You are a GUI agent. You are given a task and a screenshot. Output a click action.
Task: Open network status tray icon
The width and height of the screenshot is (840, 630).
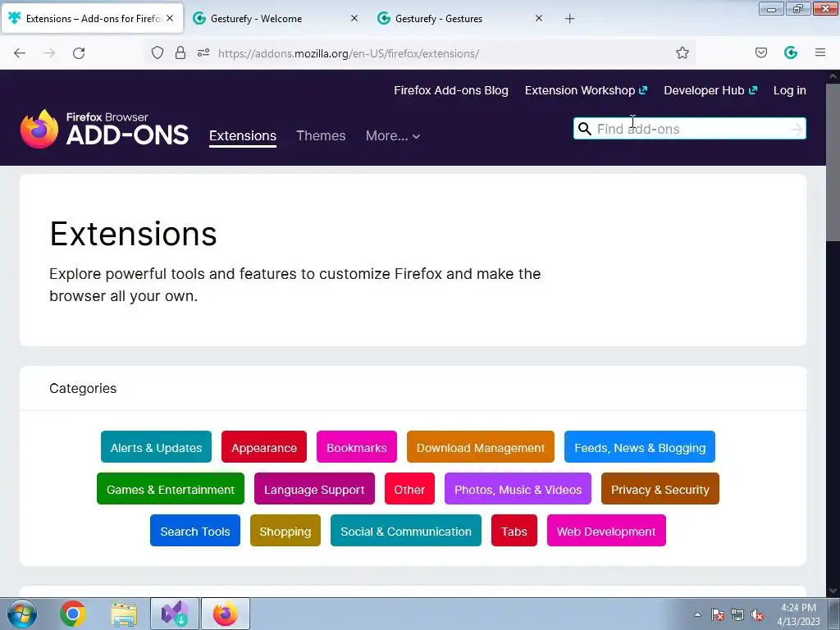click(x=737, y=615)
